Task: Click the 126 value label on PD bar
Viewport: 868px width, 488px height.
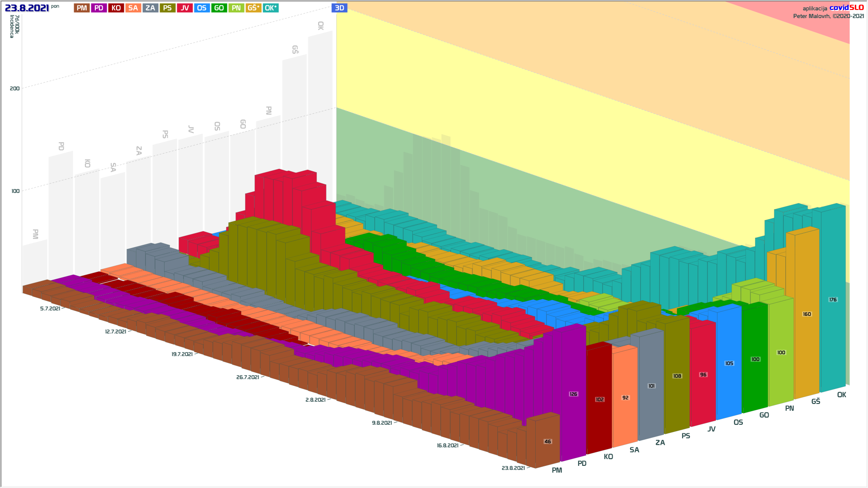Action: pos(573,394)
